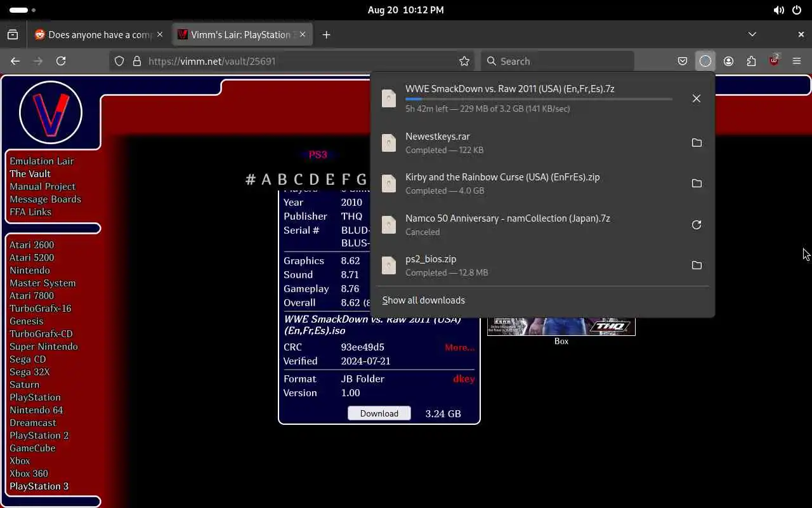The width and height of the screenshot is (812, 508).
Task: Open the extensions menu
Action: pyautogui.click(x=751, y=61)
